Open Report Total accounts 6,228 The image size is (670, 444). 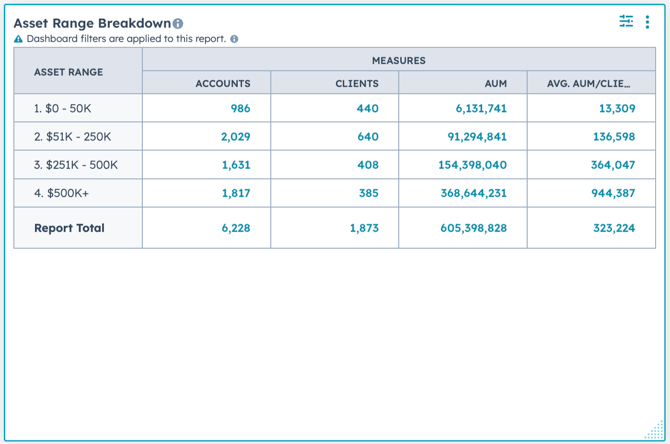pos(236,228)
